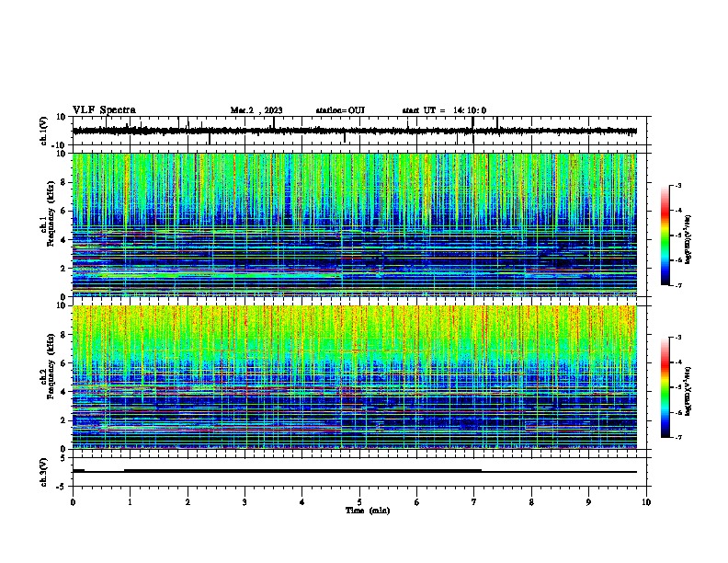Click time axis tick label "7"
728x563 pixels.
point(474,502)
